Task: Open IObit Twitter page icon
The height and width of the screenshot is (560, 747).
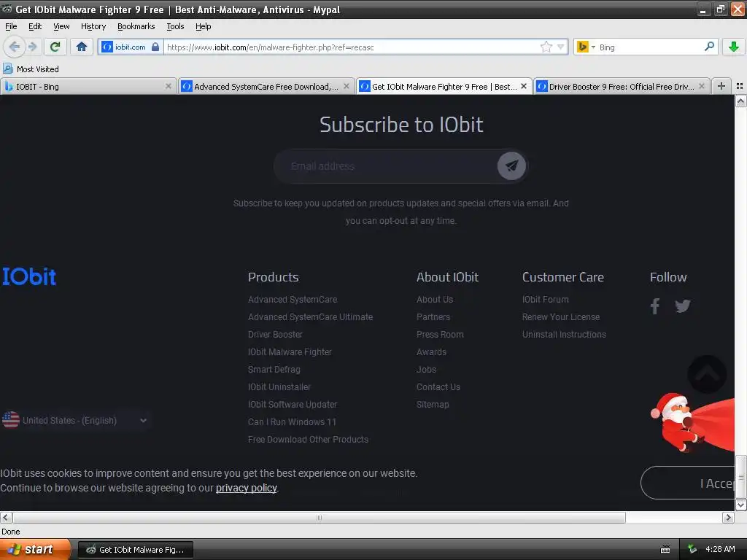Action: 683,306
